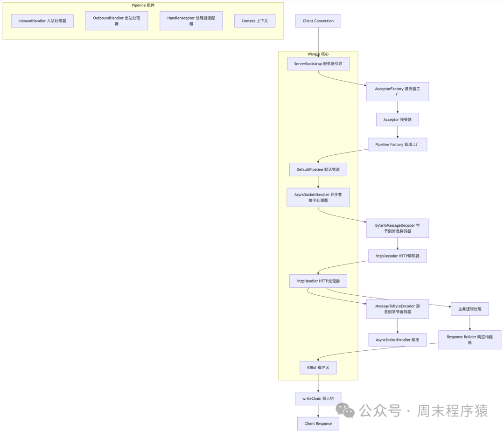Select the Pipeline Factory 管道工厂 node
This screenshot has width=504, height=431.
[x=397, y=145]
